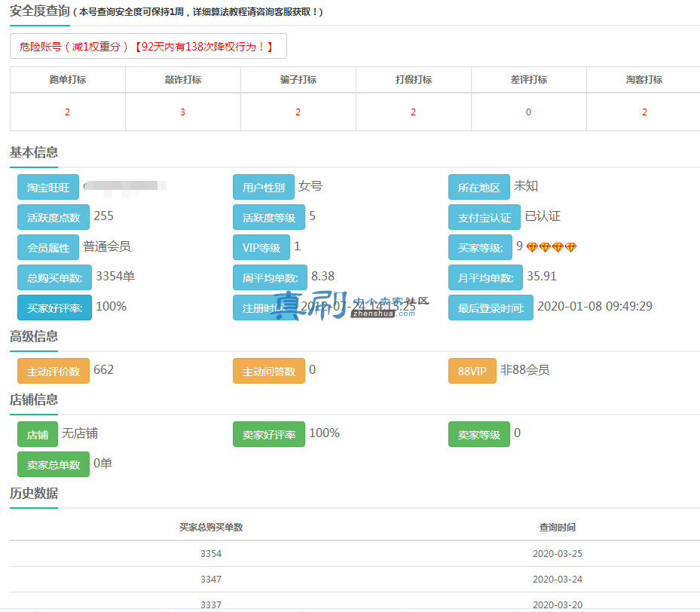
Task: Click the 跑单打标 column header
Action: click(x=67, y=79)
